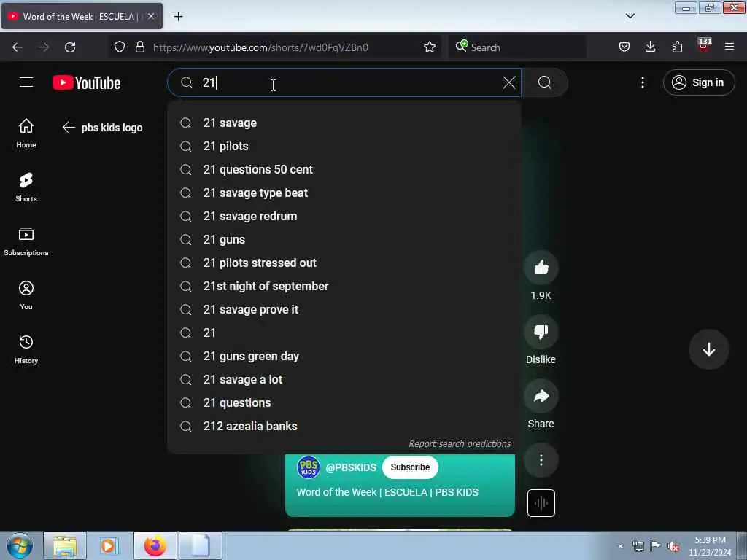Open Firefox extensions puzzle icon
747x560 pixels.
(x=677, y=47)
